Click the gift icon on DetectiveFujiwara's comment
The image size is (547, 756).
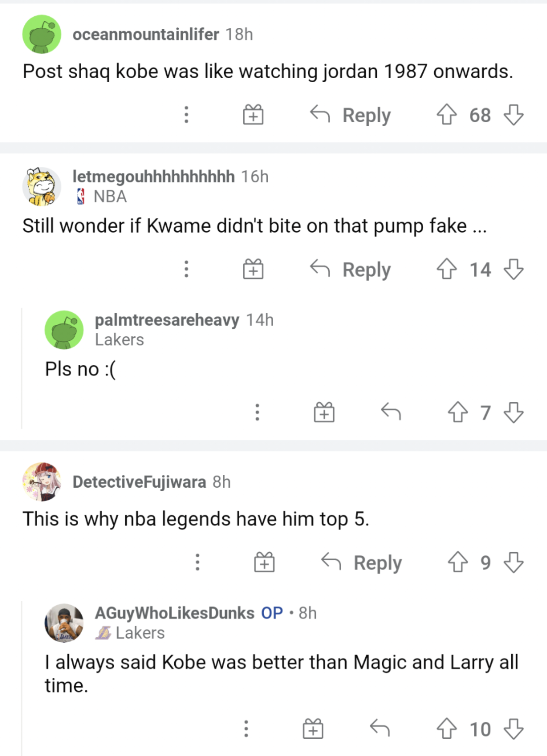click(x=264, y=562)
